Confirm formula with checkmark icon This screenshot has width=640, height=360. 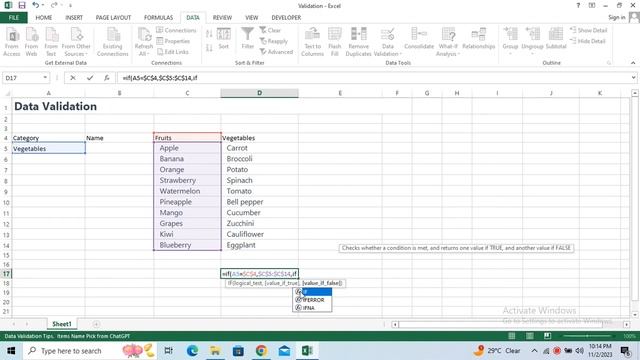coord(90,78)
